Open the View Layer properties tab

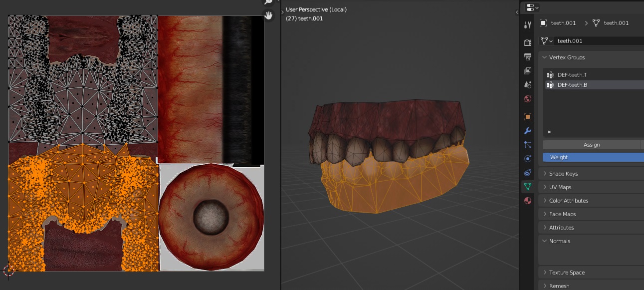[528, 70]
